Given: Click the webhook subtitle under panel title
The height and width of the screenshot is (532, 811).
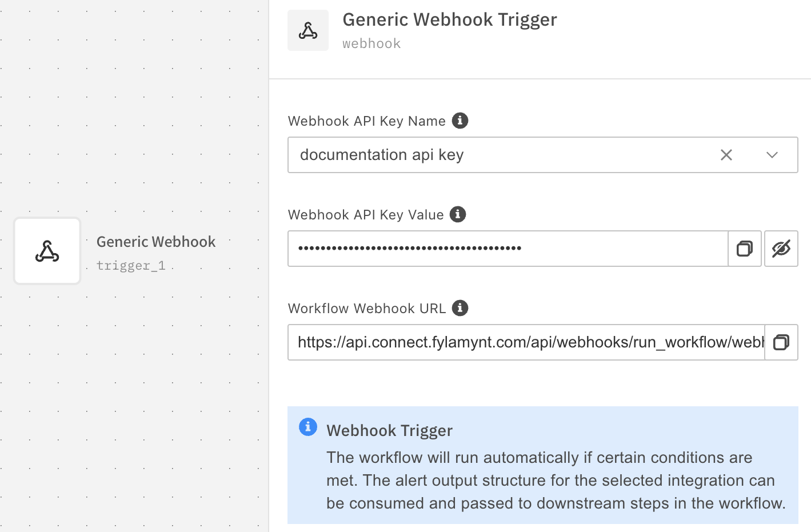Looking at the screenshot, I should (x=371, y=43).
